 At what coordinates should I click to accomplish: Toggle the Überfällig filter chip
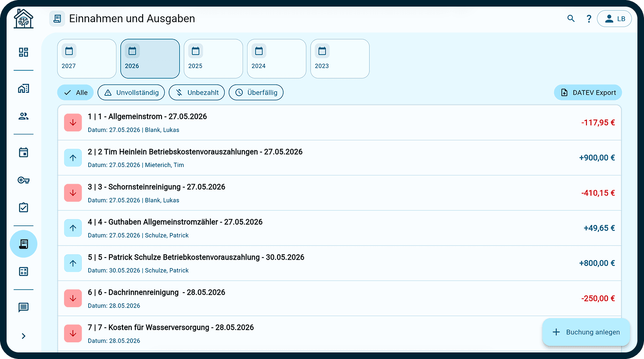pyautogui.click(x=256, y=93)
